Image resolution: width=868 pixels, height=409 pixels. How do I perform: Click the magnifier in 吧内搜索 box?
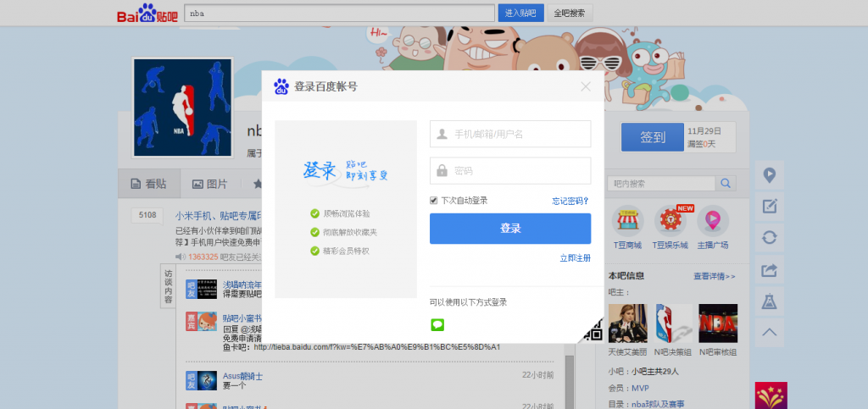(x=726, y=184)
